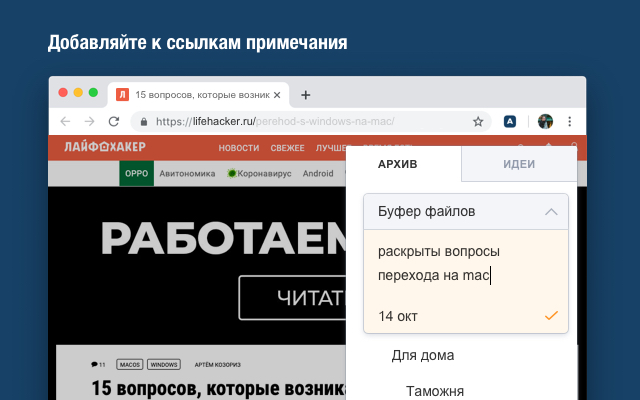Click the browser back arrow
This screenshot has width=640, height=400.
(65, 121)
